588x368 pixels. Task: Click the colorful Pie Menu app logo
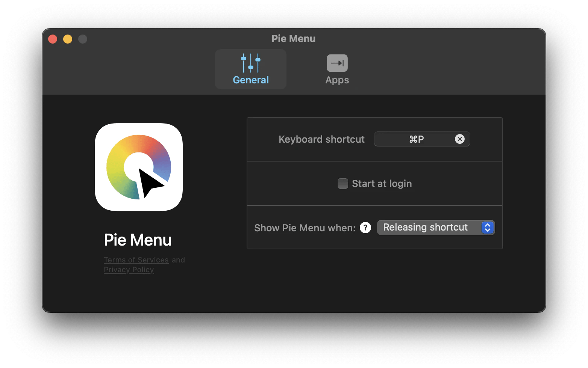pyautogui.click(x=139, y=167)
